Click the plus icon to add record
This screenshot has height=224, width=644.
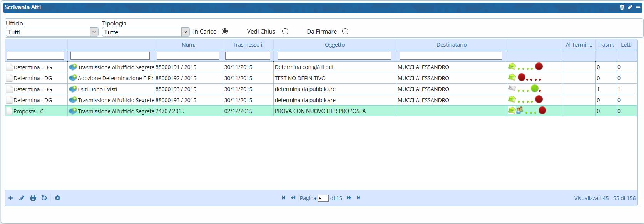point(11,198)
